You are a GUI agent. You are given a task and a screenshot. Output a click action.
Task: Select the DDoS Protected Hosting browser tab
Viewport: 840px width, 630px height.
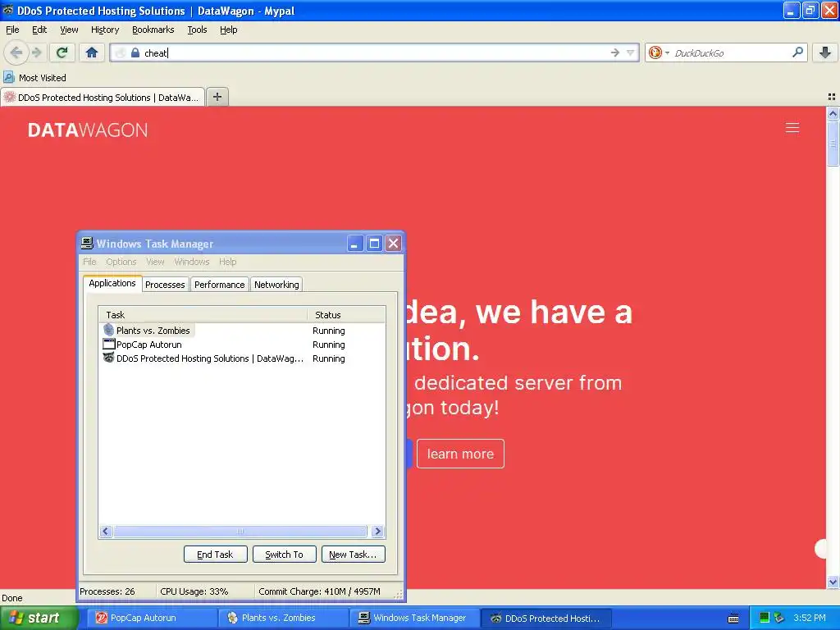click(x=103, y=98)
